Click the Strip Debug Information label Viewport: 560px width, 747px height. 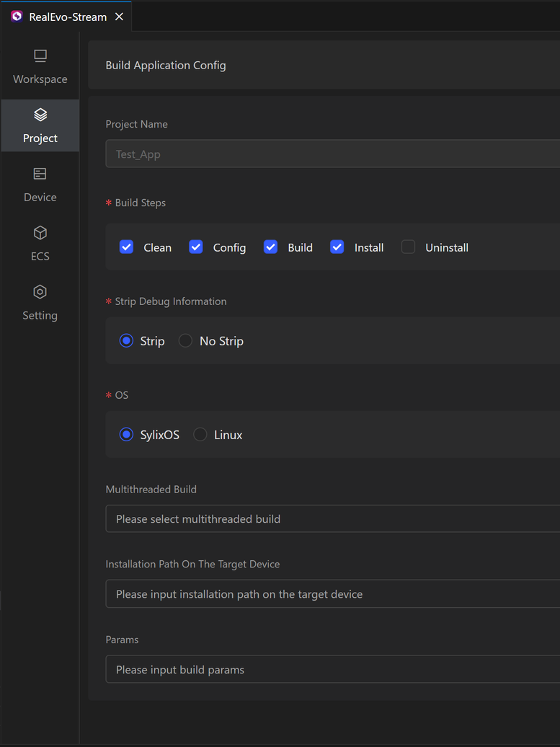(x=171, y=301)
